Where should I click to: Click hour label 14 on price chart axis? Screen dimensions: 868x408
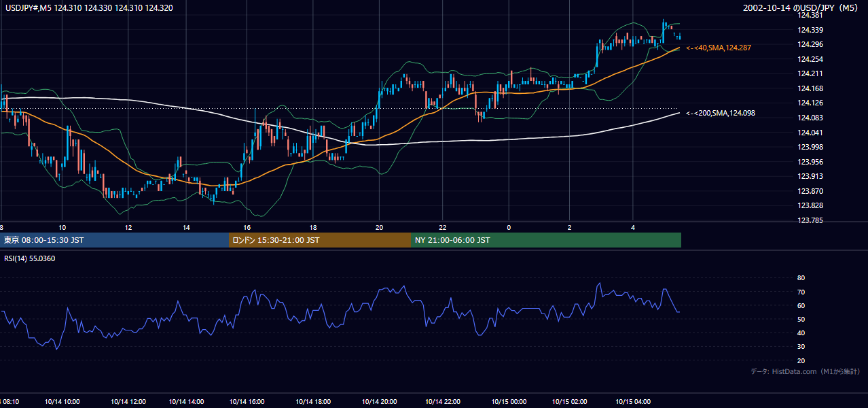click(186, 227)
